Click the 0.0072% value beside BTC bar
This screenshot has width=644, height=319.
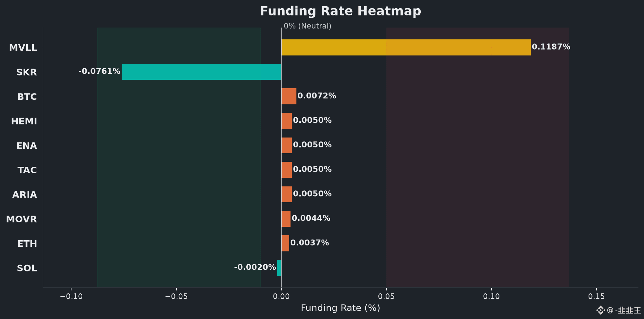(317, 96)
